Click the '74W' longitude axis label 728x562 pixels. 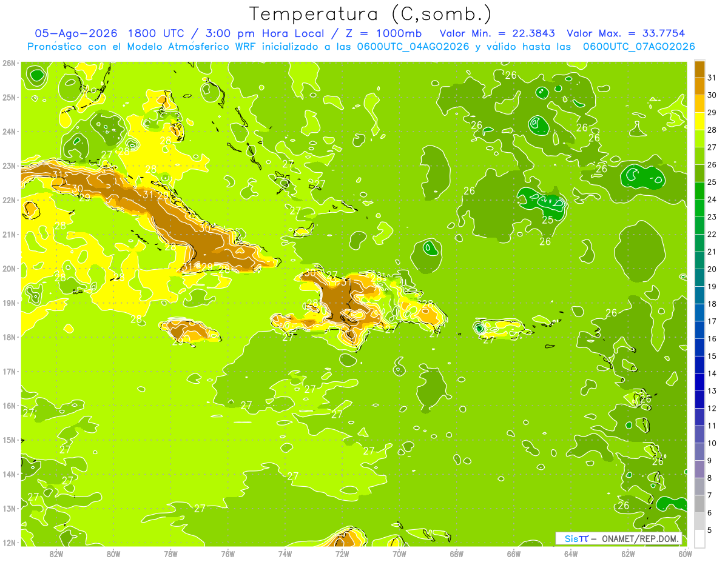(285, 554)
